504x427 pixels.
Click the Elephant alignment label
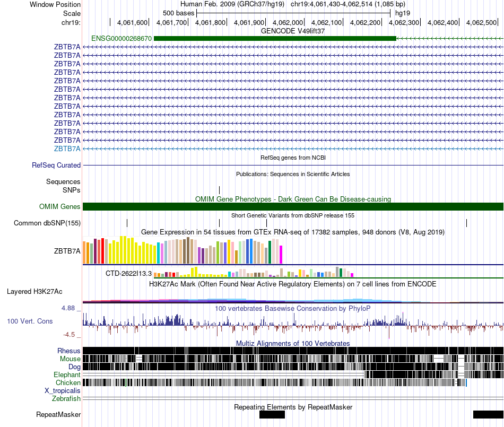click(67, 374)
